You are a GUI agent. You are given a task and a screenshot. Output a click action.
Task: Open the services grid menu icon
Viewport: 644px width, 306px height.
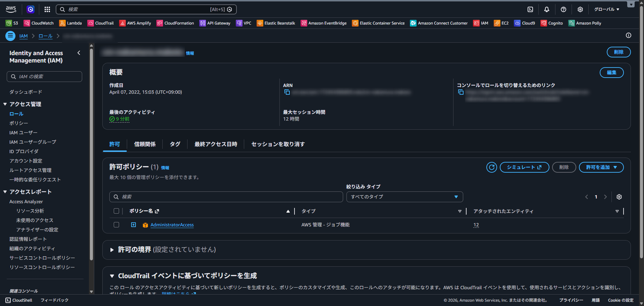tap(47, 9)
